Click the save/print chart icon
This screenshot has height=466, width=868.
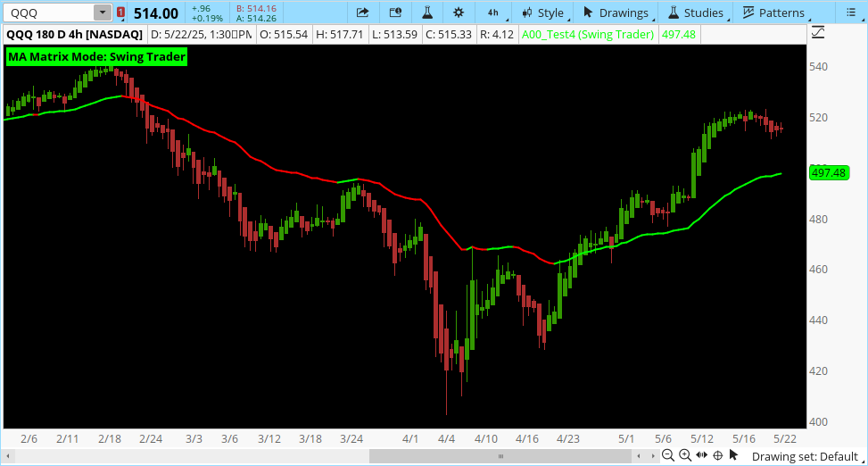click(x=395, y=12)
